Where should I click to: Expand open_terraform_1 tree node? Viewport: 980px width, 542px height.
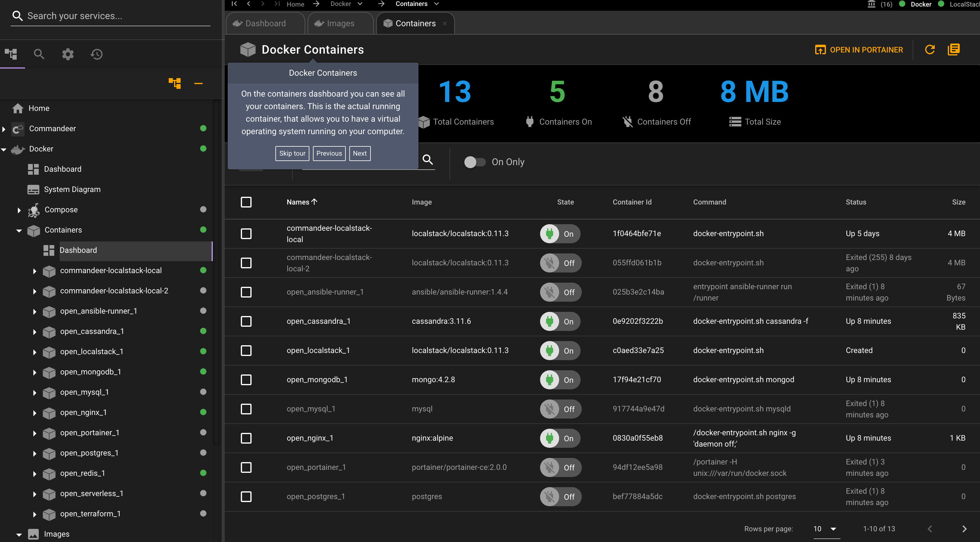(x=35, y=514)
